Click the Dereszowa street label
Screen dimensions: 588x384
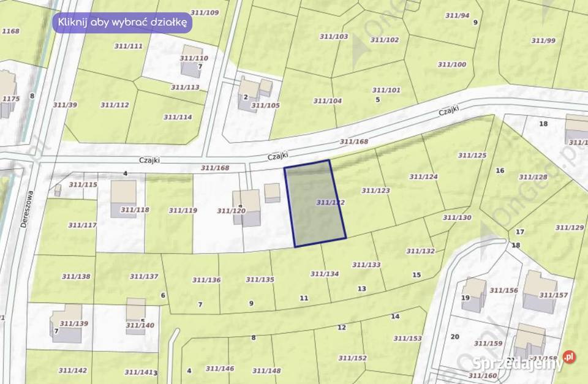[x=25, y=209]
